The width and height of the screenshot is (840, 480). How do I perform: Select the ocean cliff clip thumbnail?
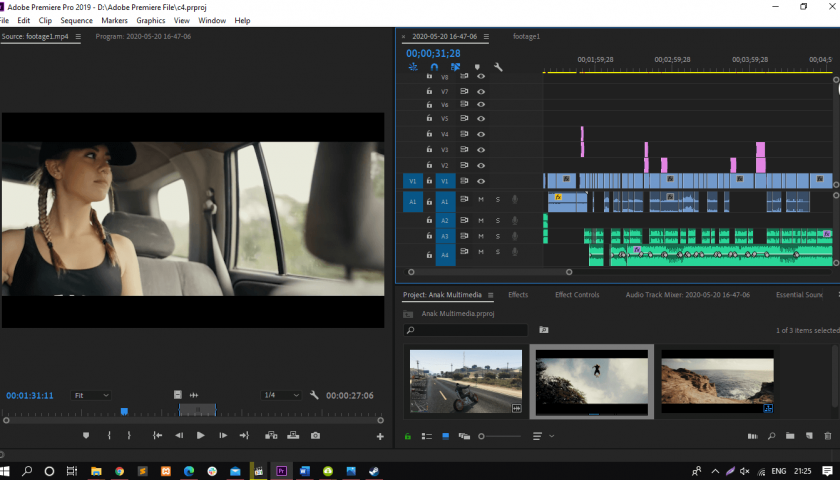[x=717, y=380]
